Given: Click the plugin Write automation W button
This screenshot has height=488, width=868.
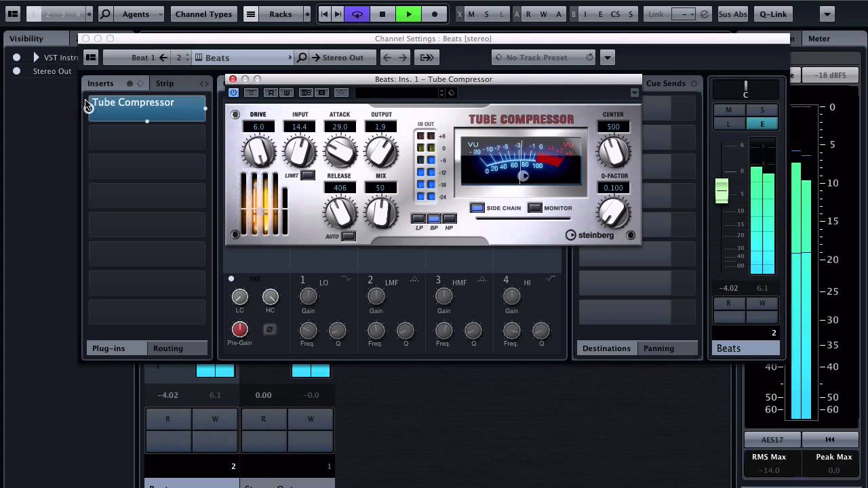Looking at the screenshot, I should [x=285, y=92].
